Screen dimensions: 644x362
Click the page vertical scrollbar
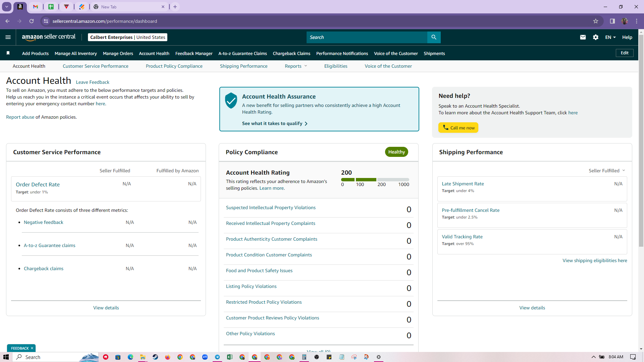tap(641, 141)
